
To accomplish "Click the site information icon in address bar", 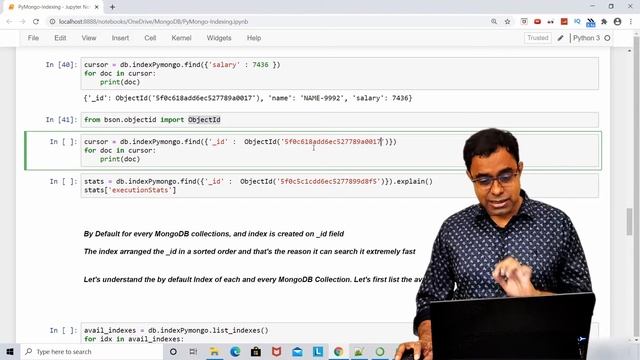I will point(52,22).
